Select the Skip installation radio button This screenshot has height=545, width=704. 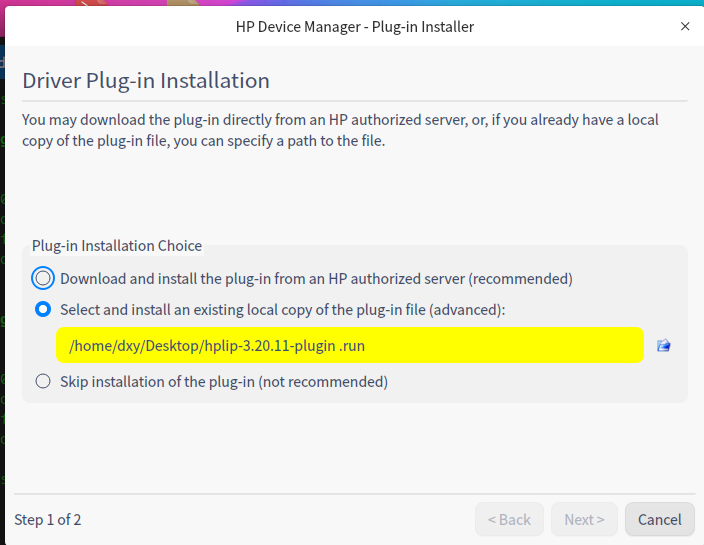43,381
